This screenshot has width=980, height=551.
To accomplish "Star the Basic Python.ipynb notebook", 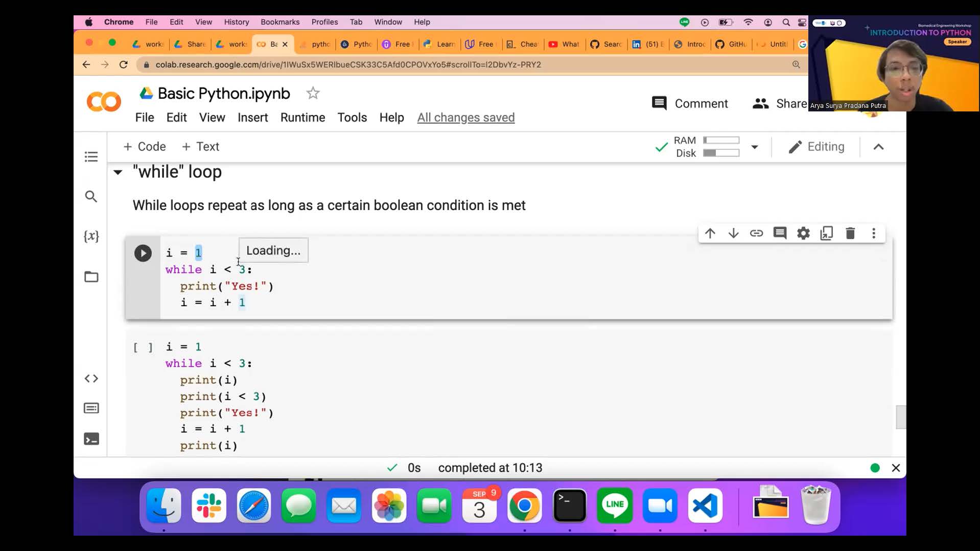I will pos(313,94).
